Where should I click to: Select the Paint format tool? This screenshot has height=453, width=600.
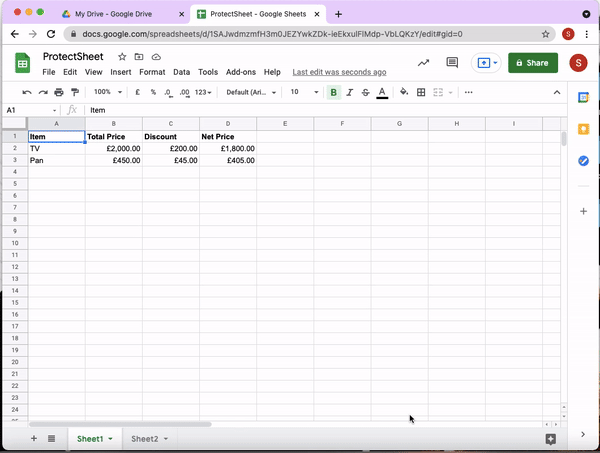coord(75,92)
